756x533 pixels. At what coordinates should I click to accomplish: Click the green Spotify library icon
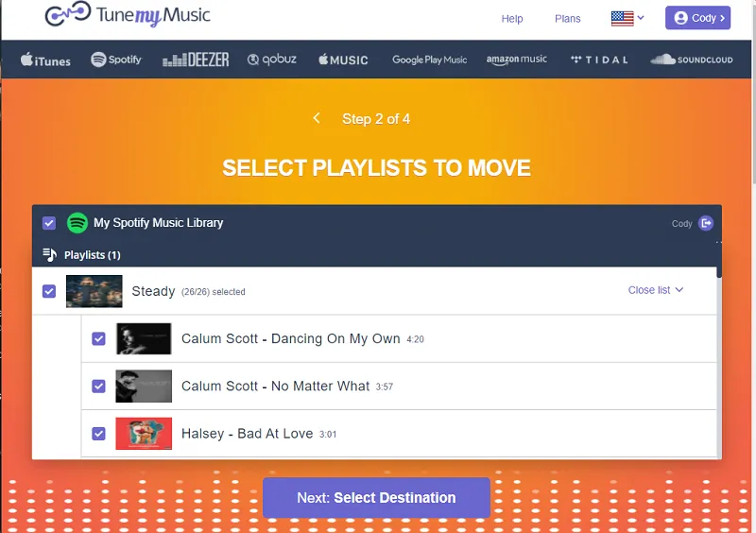[x=77, y=223]
